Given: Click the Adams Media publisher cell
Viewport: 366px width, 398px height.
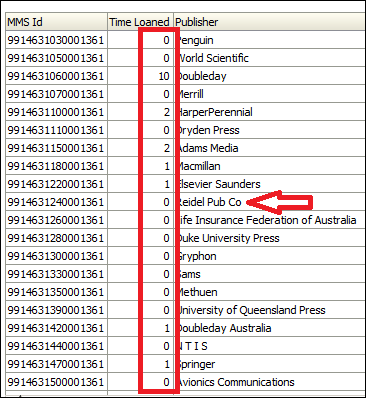Looking at the screenshot, I should 269,148.
